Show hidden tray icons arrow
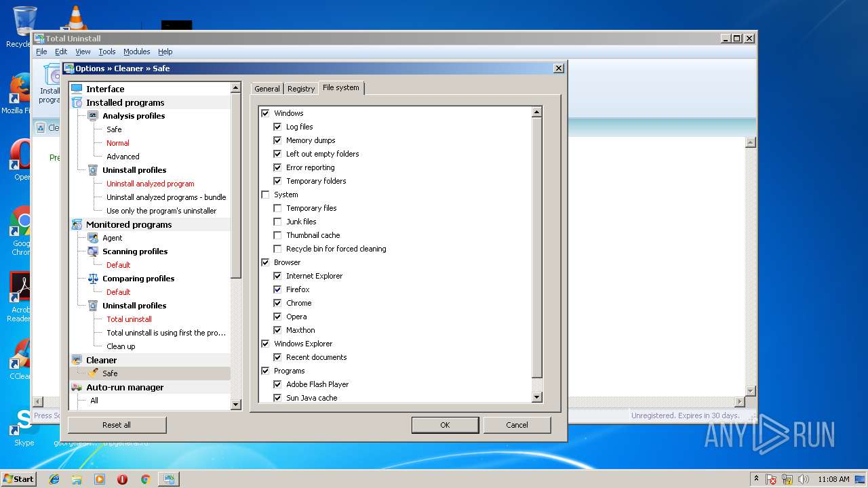868x488 pixels. tap(757, 479)
